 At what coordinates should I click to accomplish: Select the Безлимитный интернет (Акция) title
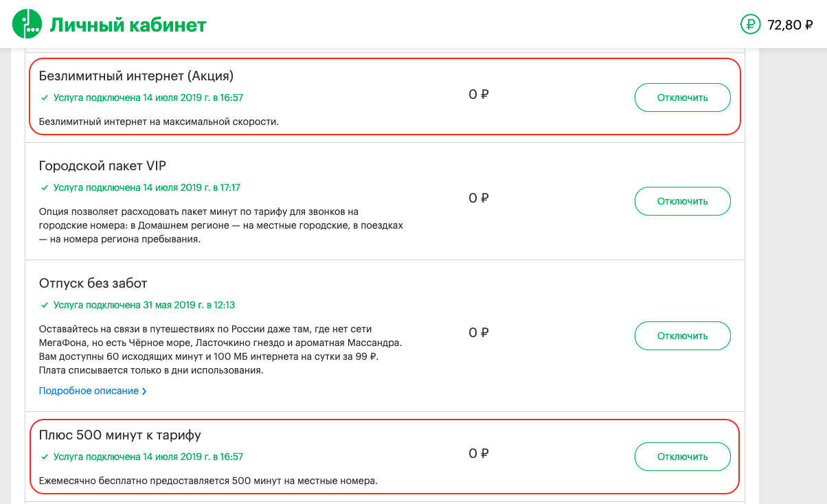pyautogui.click(x=137, y=76)
